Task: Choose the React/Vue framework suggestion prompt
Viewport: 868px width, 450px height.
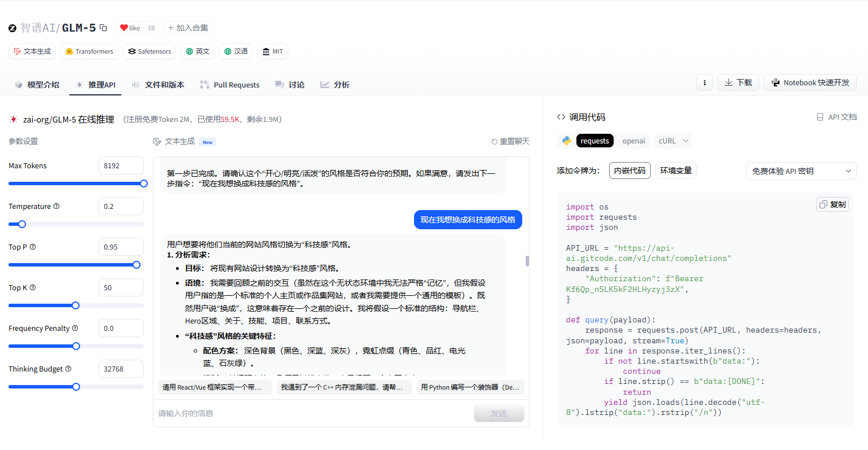Action: (x=215, y=387)
